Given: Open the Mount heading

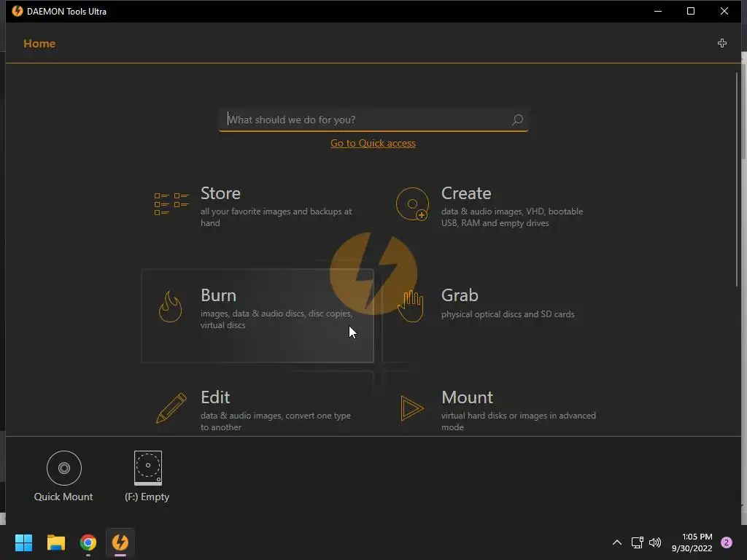Looking at the screenshot, I should coord(468,397).
